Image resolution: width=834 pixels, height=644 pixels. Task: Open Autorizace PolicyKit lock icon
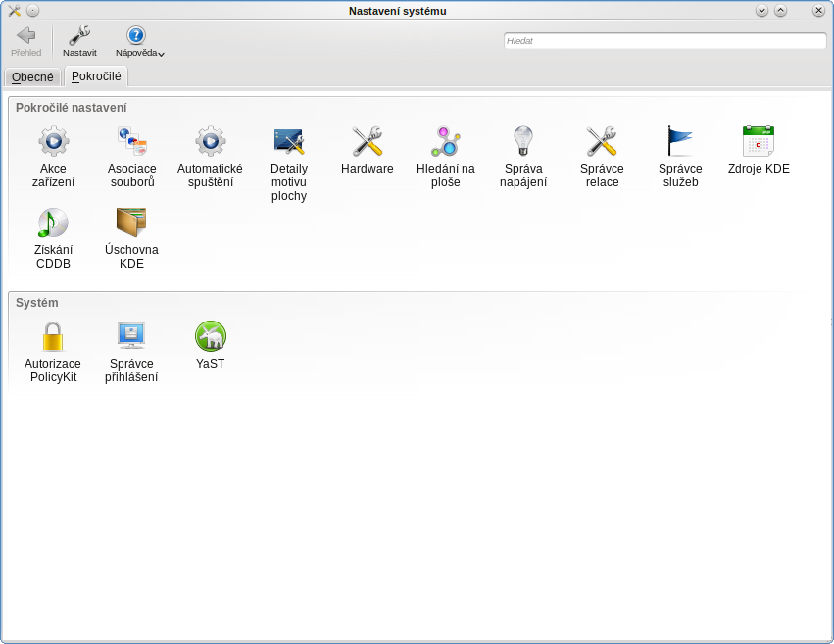point(53,336)
